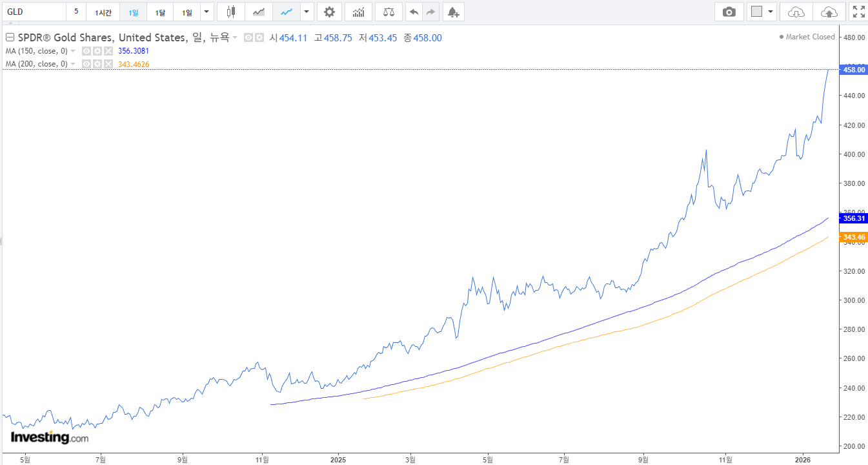Collapse the legend using the minus box
Screen dimensions: 868x465
pos(10,38)
